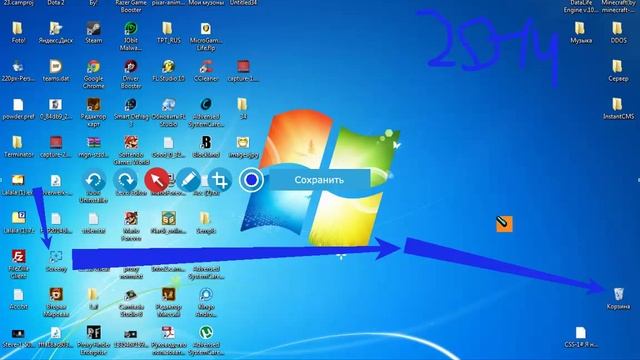Open the Mario Forever shortcut

[x=131, y=226]
